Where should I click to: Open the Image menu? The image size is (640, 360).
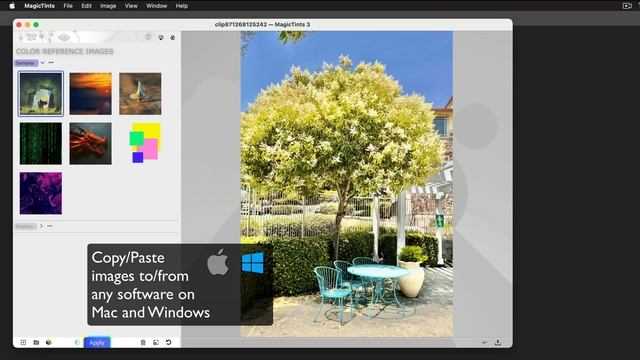point(108,6)
